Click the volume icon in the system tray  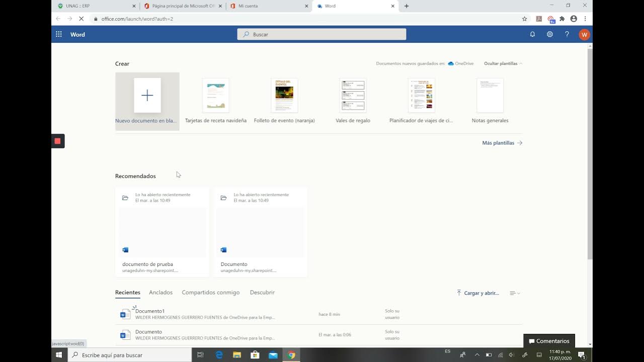[x=512, y=355]
